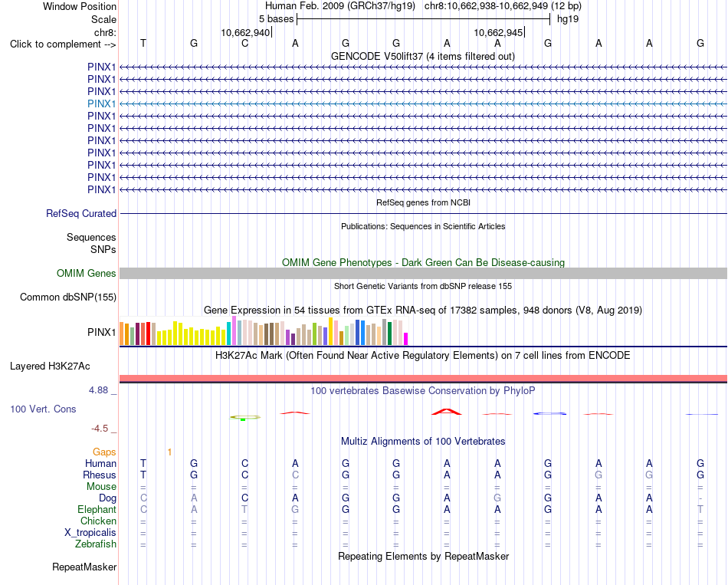Click the X_tropicalis species label
The image size is (728, 585).
click(90, 533)
